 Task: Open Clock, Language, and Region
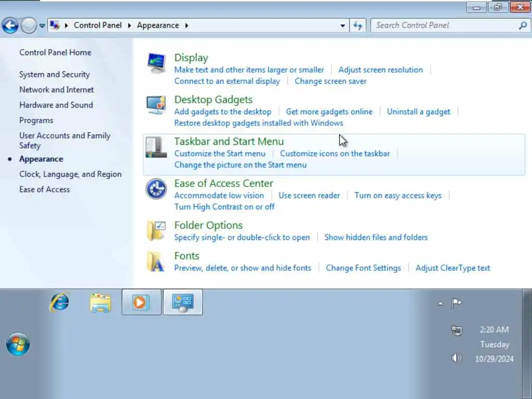71,174
